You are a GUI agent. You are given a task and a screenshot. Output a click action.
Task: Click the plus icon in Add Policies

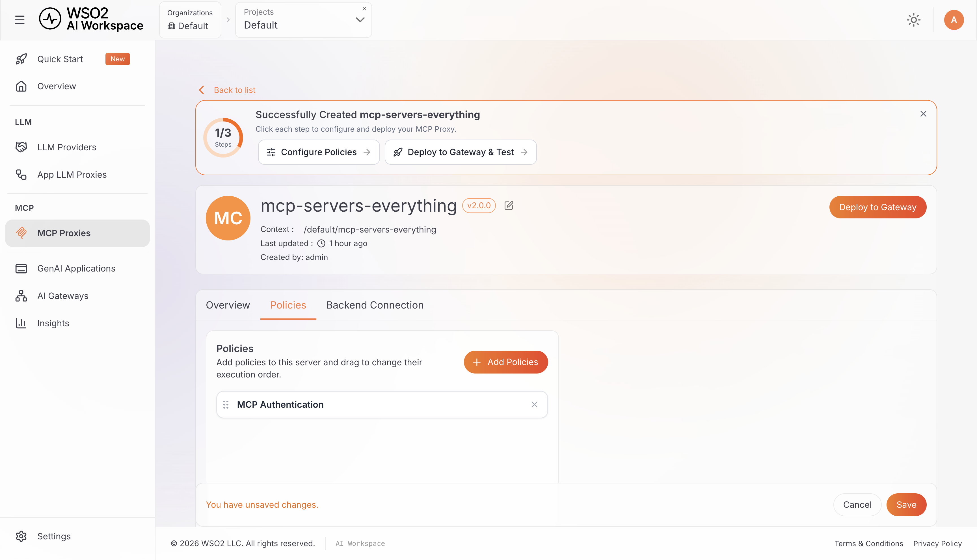(477, 362)
